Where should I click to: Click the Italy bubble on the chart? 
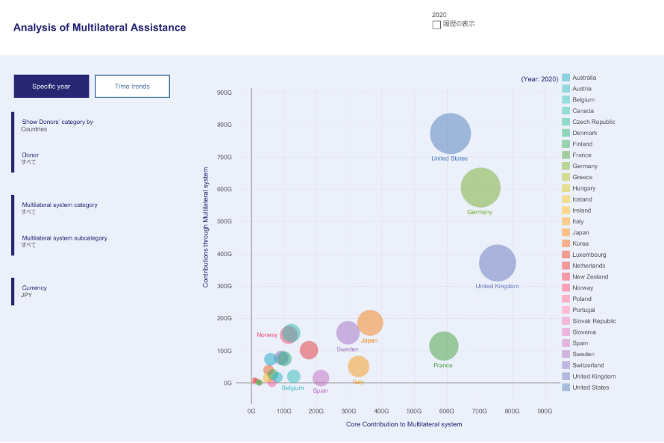point(358,366)
